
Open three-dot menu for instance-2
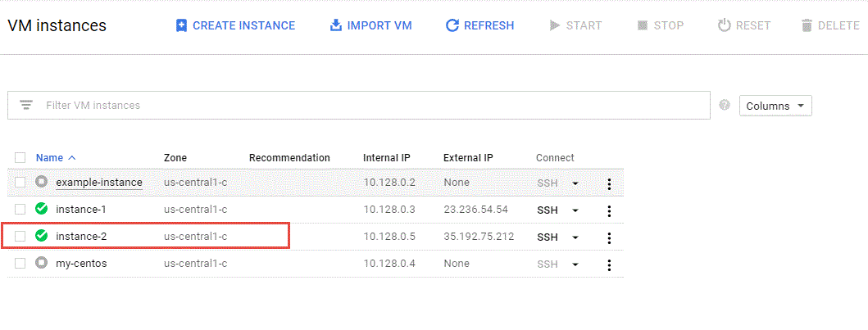coord(609,237)
